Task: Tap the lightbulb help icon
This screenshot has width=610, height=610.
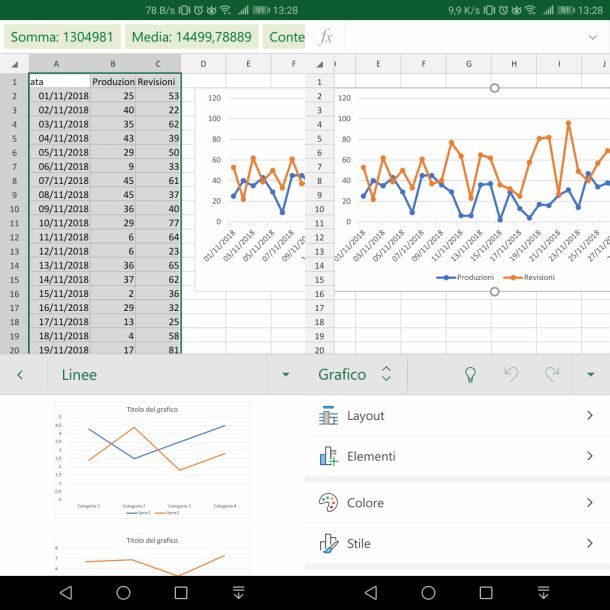Action: pos(470,375)
